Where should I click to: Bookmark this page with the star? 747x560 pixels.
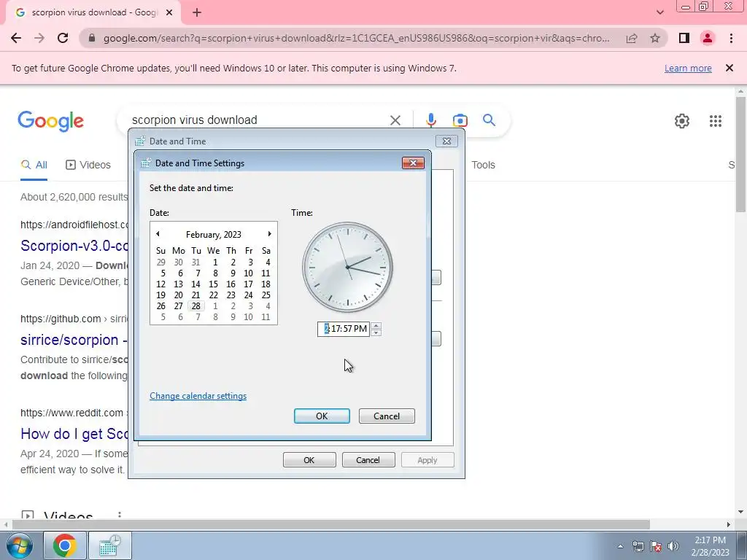pyautogui.click(x=655, y=38)
